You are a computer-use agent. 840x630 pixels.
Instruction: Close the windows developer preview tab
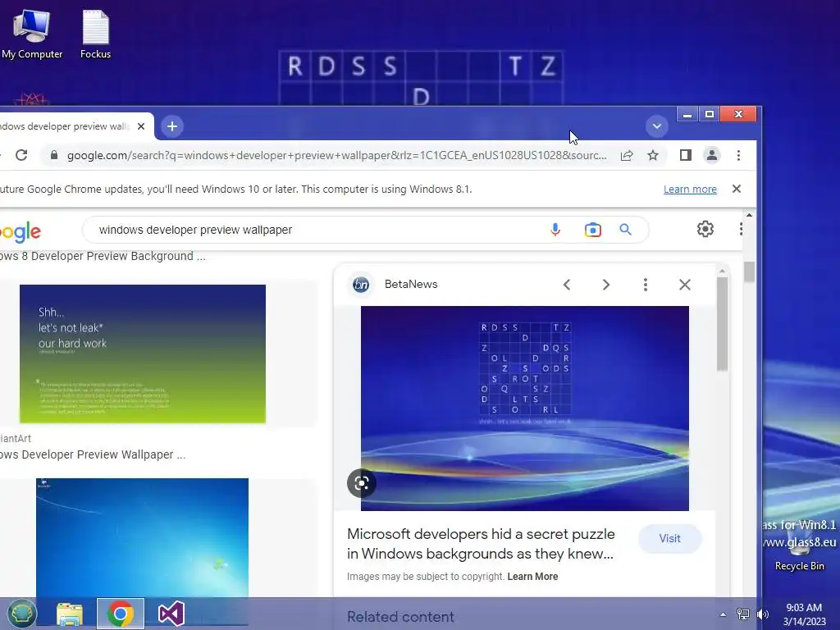coord(141,126)
